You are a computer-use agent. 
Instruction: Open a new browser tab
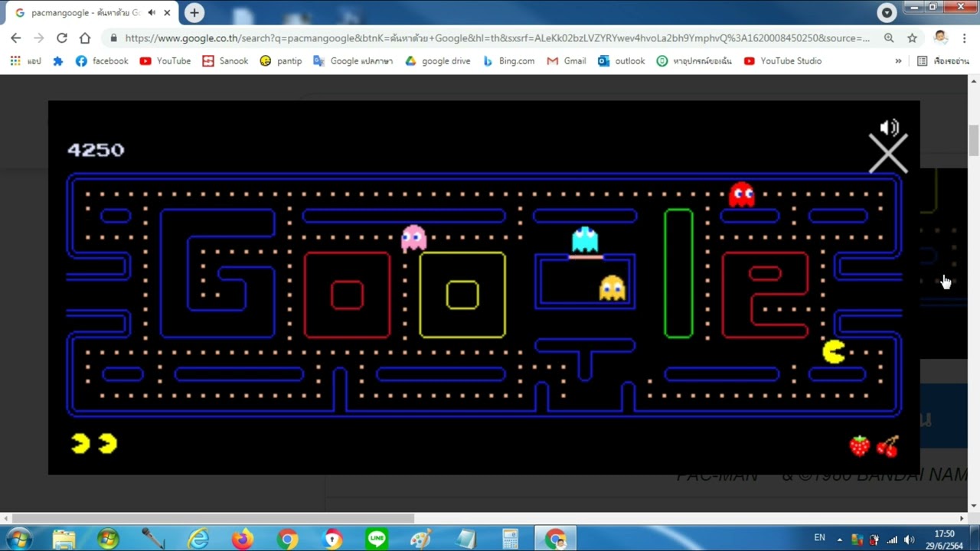coord(194,12)
